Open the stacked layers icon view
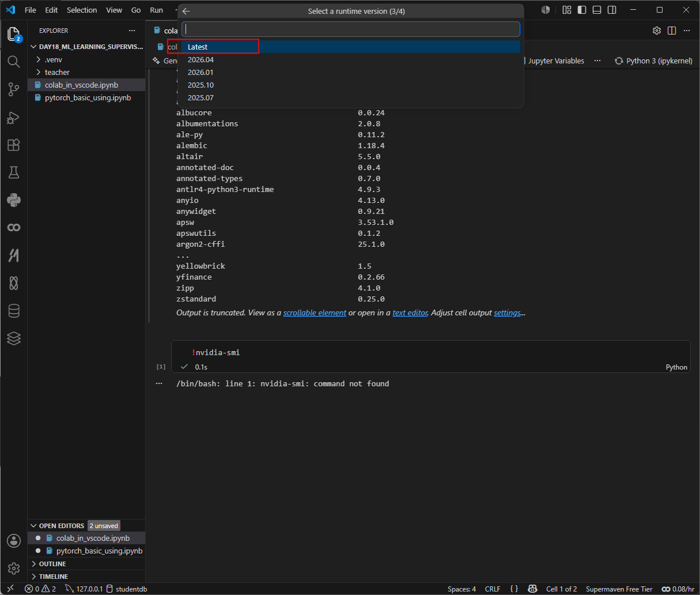This screenshot has width=700, height=595. pyautogui.click(x=14, y=338)
